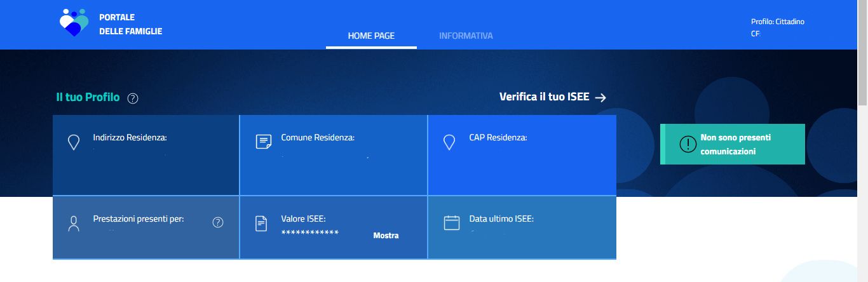868x282 pixels.
Task: Click the CF: label in the header
Action: pyautogui.click(x=756, y=34)
